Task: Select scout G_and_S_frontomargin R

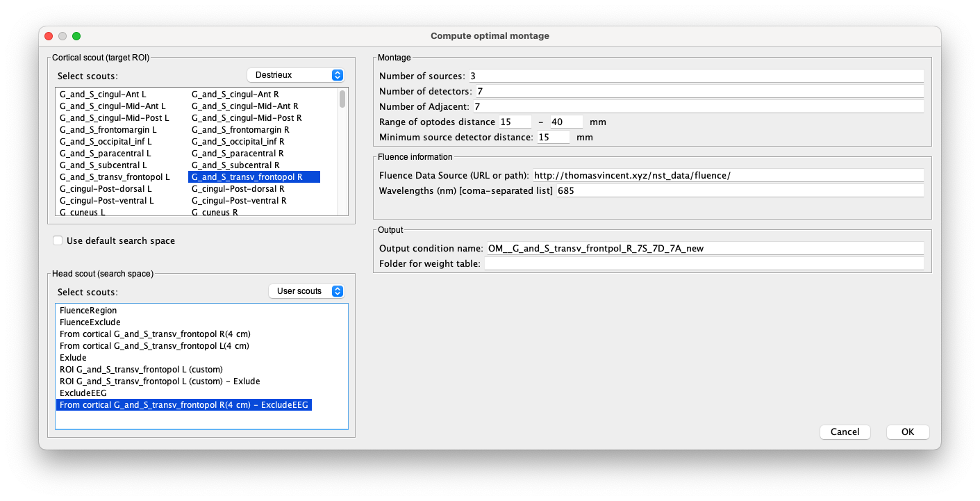Action: (x=240, y=129)
